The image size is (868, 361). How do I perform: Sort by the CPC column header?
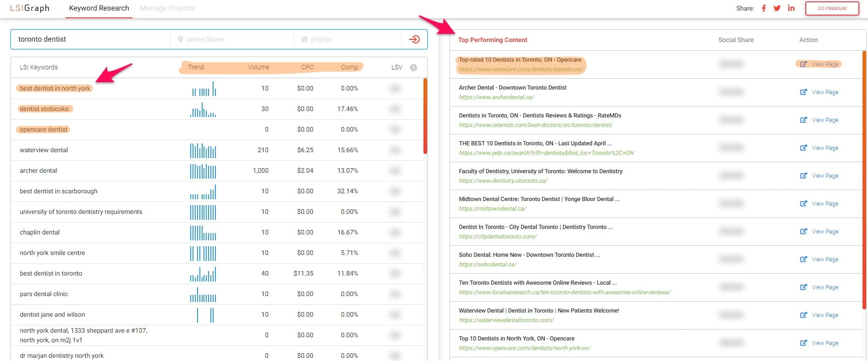coord(307,67)
